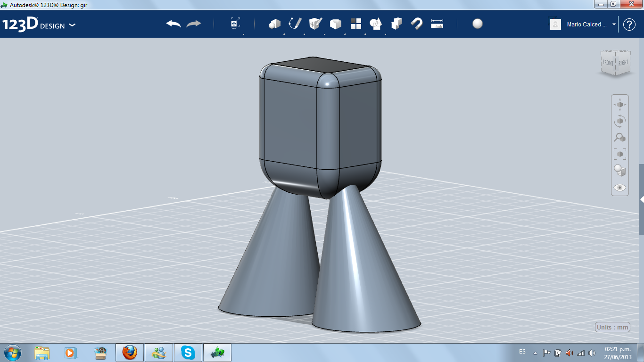Open the Help question mark
This screenshot has width=644, height=362.
click(629, 25)
